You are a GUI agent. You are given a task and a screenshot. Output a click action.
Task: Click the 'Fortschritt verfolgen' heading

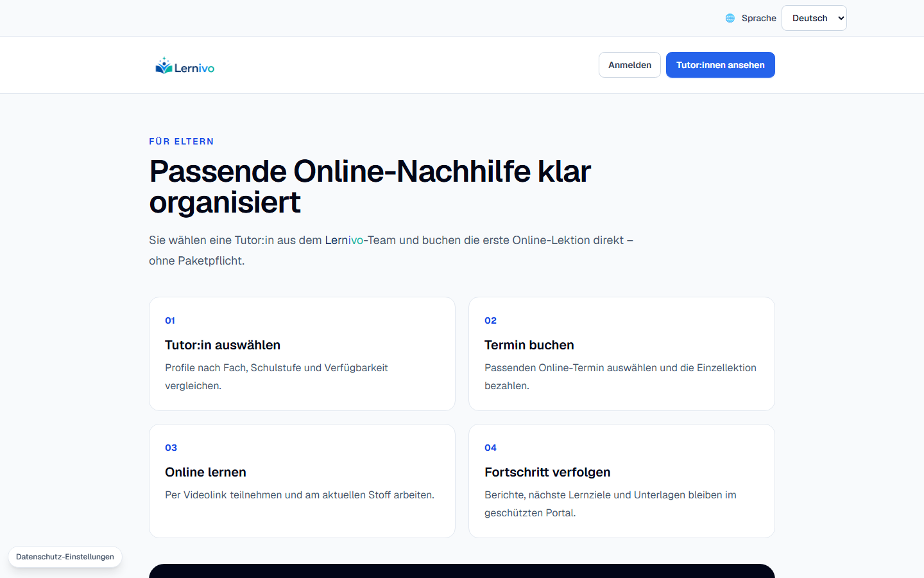[x=547, y=472]
